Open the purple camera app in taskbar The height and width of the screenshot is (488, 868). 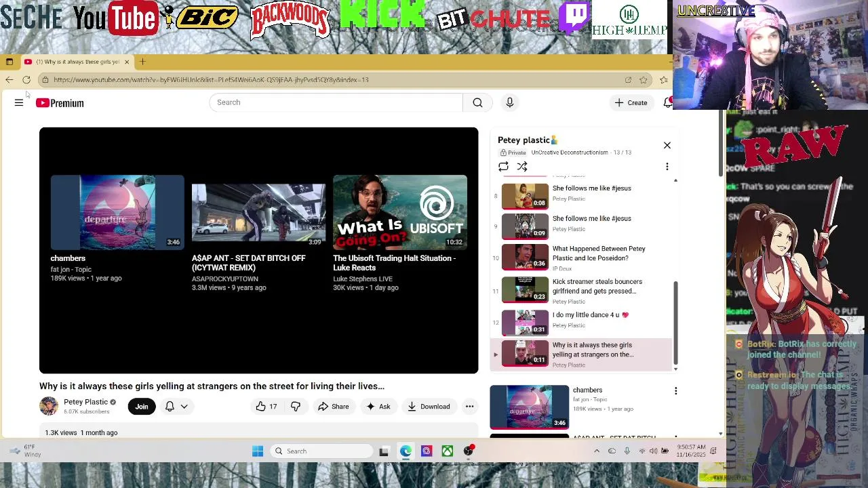click(x=427, y=451)
